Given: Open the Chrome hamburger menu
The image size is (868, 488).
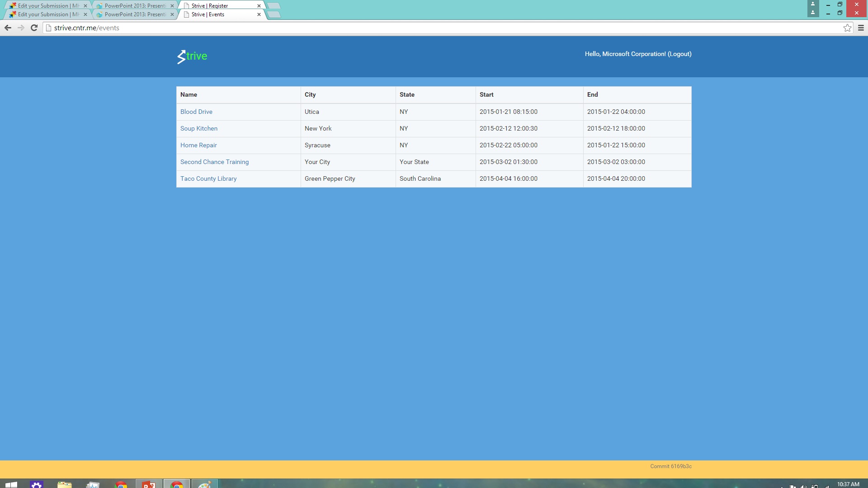Looking at the screenshot, I should coord(861,28).
